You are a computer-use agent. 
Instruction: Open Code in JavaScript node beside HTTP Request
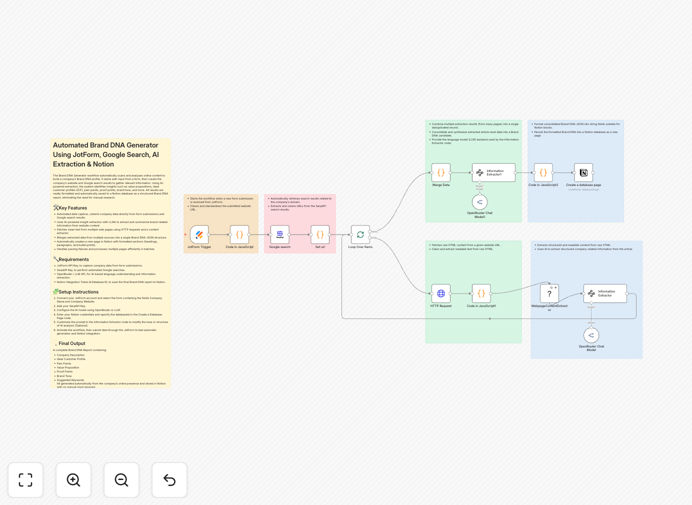tap(481, 294)
